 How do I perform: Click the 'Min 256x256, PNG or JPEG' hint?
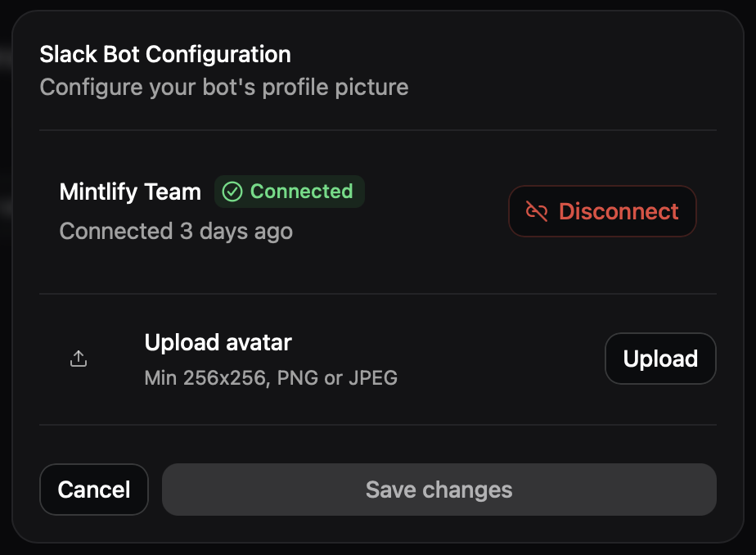coord(270,377)
